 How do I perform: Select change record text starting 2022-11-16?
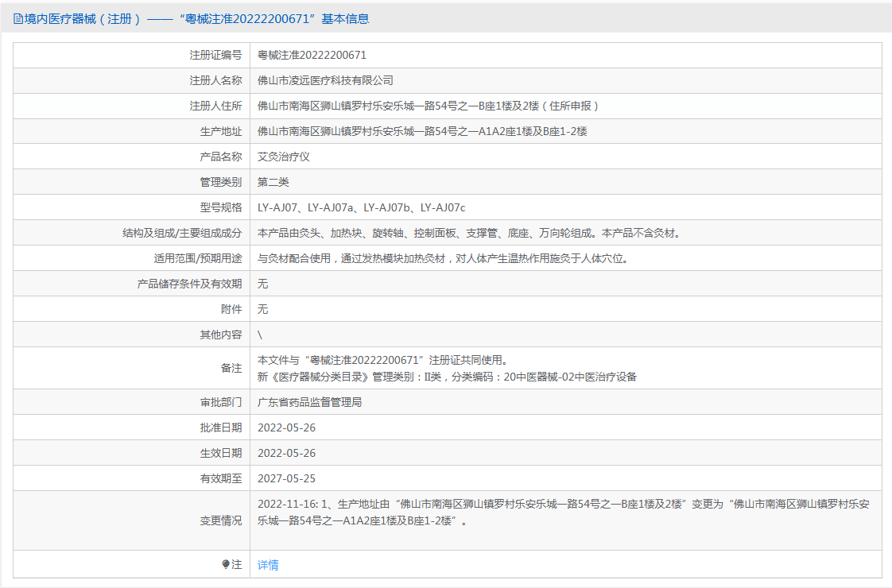(564, 513)
